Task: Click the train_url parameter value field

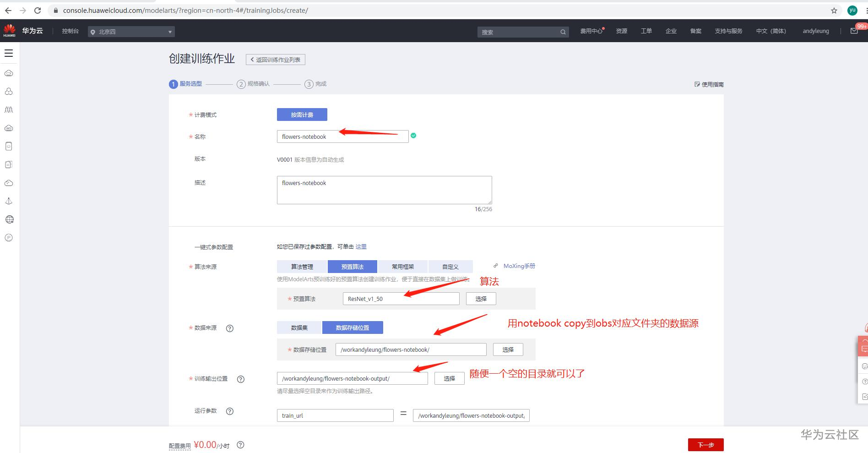Action: tap(472, 415)
